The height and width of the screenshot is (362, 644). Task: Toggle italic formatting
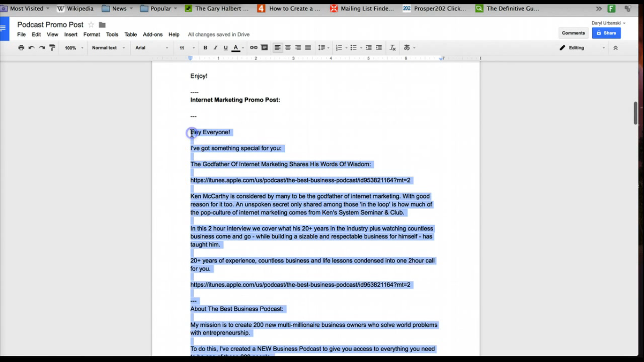click(215, 48)
